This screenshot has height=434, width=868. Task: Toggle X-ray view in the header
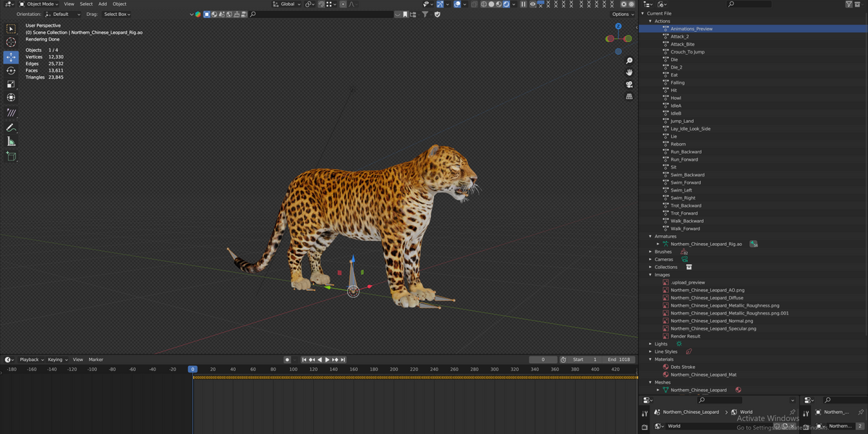475,4
